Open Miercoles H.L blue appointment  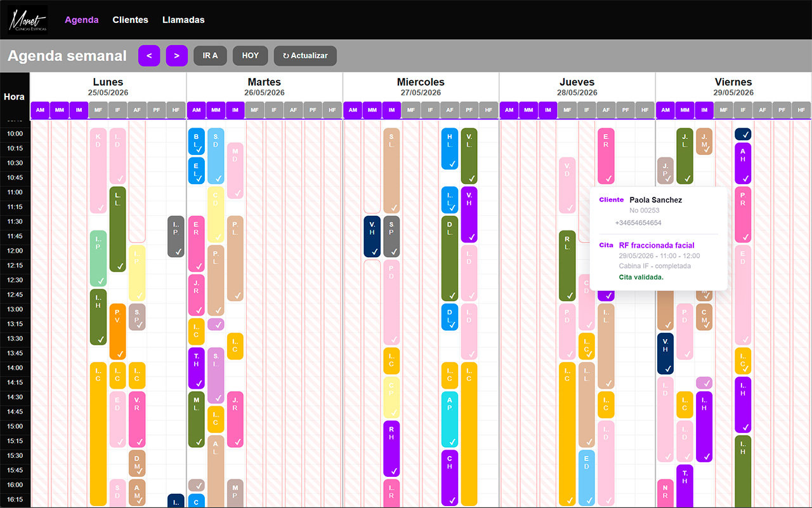pyautogui.click(x=450, y=149)
